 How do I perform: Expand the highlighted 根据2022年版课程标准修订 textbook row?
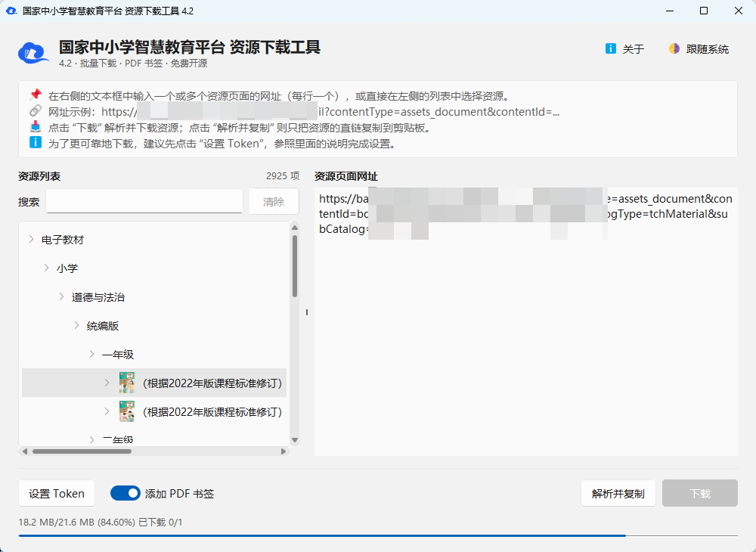107,383
